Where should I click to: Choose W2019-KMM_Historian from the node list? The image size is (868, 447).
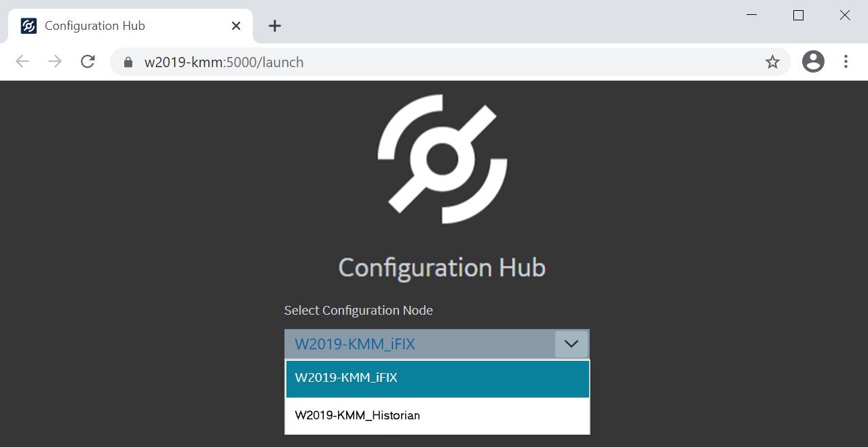pos(437,415)
